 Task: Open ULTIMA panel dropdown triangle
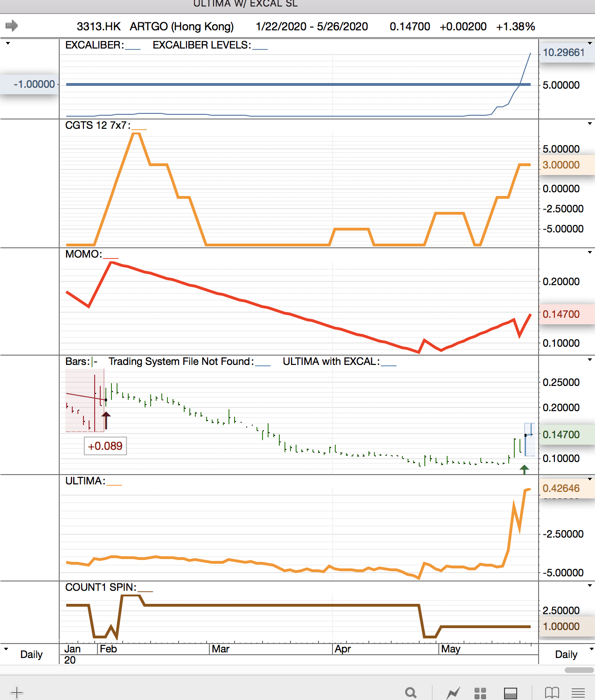pos(590,479)
